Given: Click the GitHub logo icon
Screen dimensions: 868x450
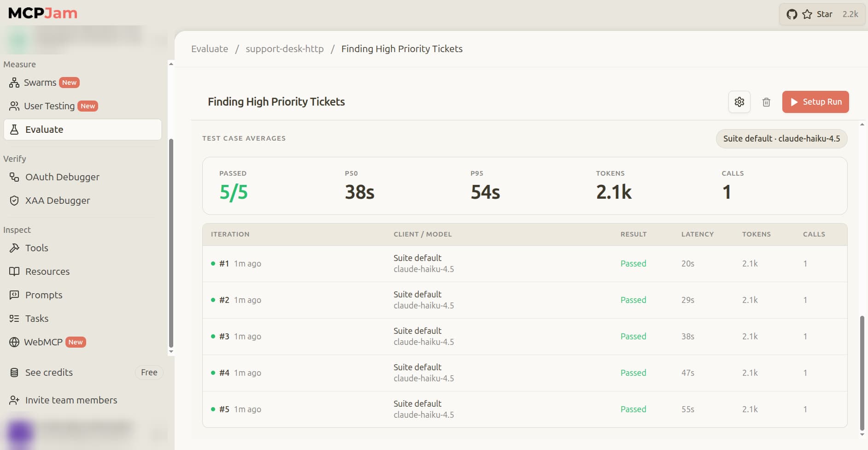Looking at the screenshot, I should 792,14.
